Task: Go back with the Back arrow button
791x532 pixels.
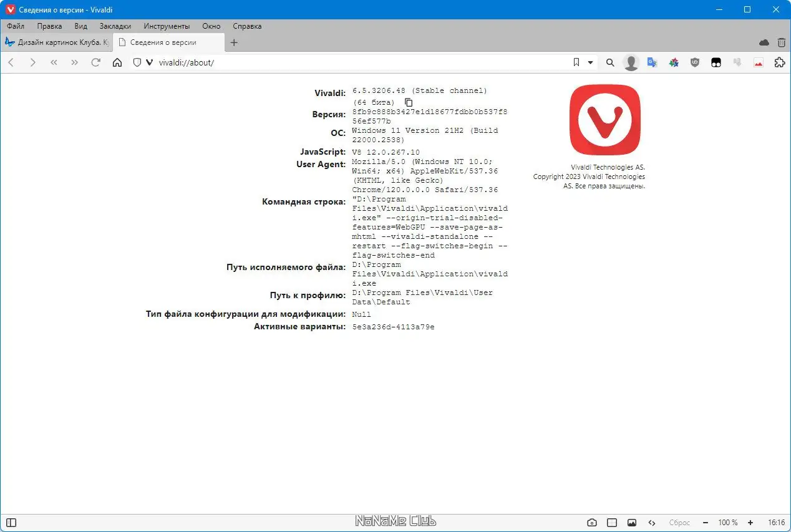Action: point(11,62)
